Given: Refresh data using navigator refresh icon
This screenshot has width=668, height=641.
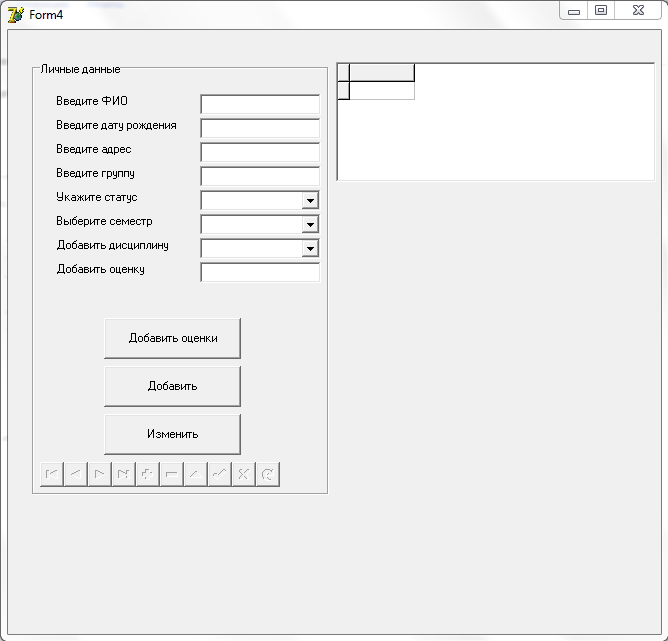Looking at the screenshot, I should point(268,474).
